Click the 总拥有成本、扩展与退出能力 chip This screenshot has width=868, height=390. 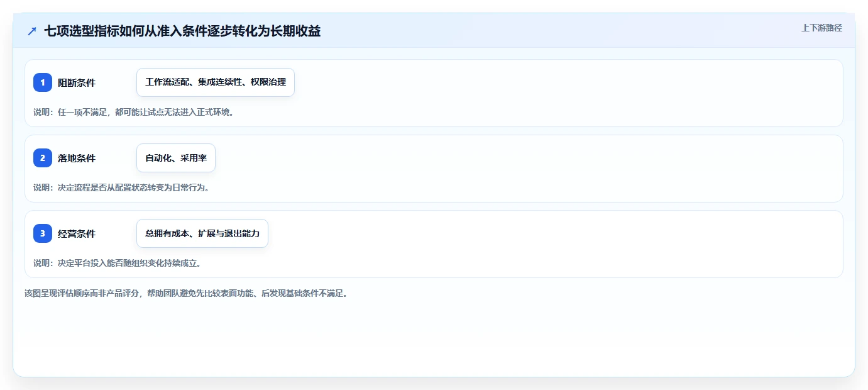[202, 233]
